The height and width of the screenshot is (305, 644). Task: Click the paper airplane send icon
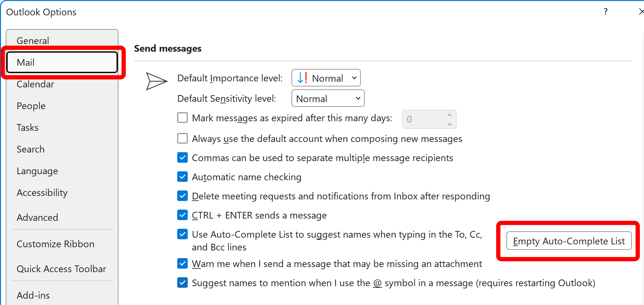[x=156, y=81]
